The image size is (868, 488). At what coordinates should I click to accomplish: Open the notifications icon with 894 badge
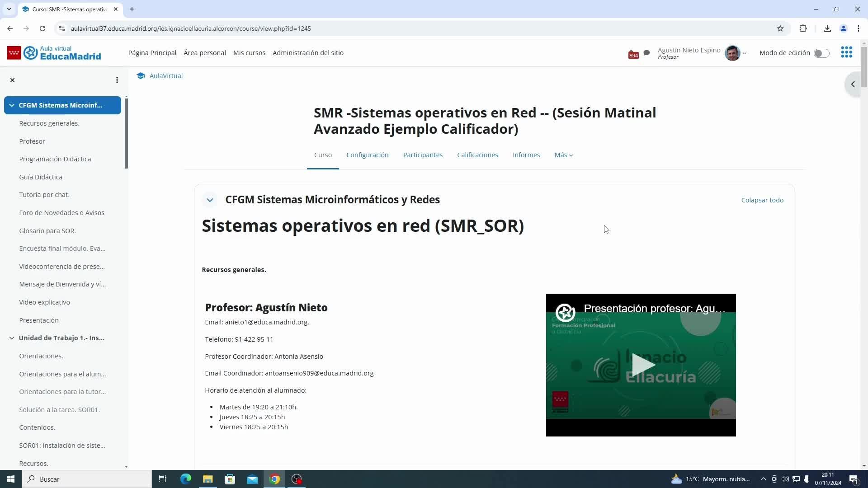point(633,54)
